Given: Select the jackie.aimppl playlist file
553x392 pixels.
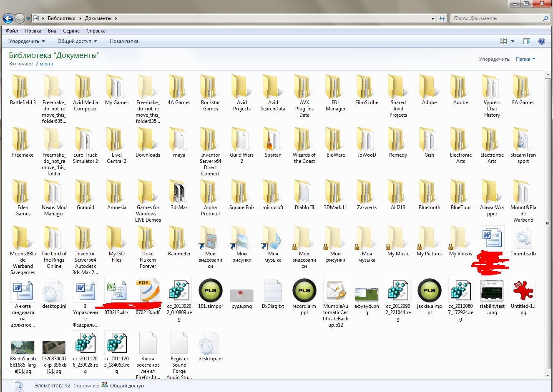Looking at the screenshot, I should pos(430,296).
